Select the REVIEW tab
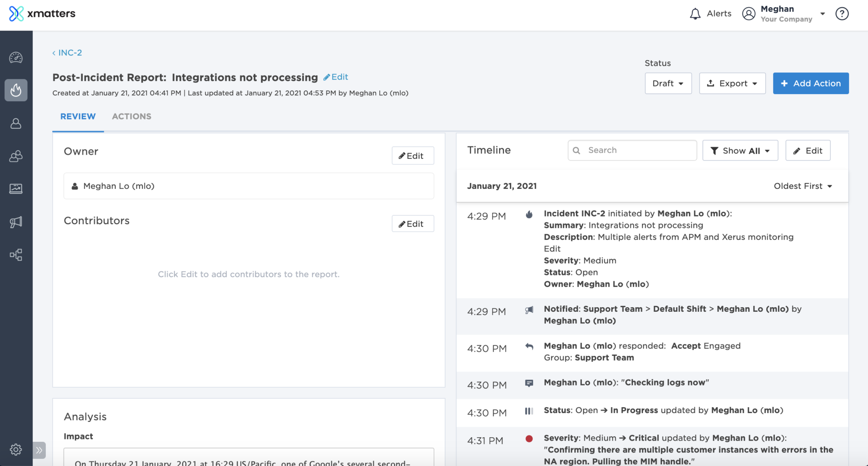 pos(78,116)
